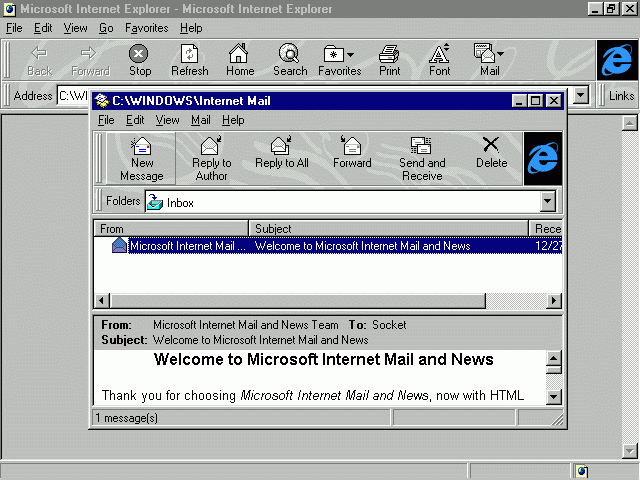Click the status bar zone icon
Image resolution: width=640 pixels, height=480 pixels.
pyautogui.click(x=582, y=471)
